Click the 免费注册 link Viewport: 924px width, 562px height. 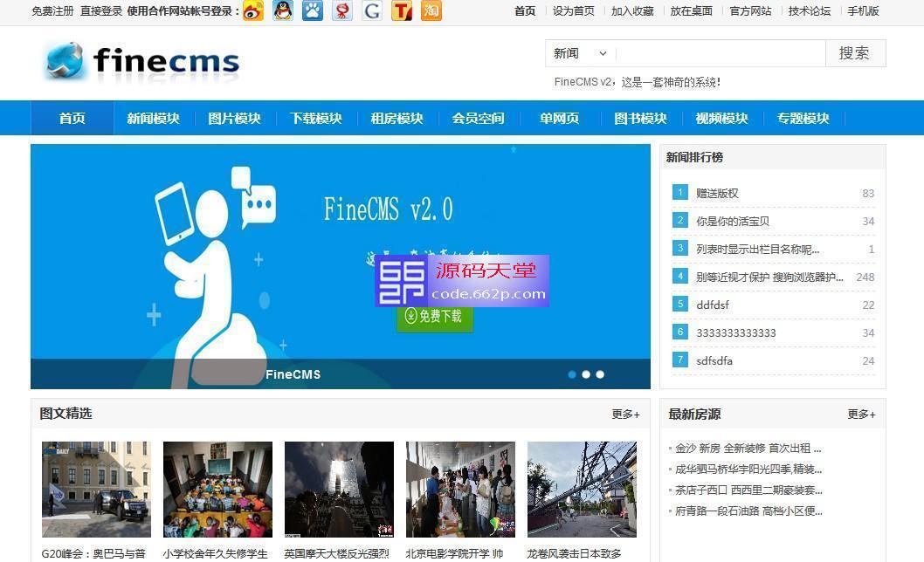pos(53,10)
